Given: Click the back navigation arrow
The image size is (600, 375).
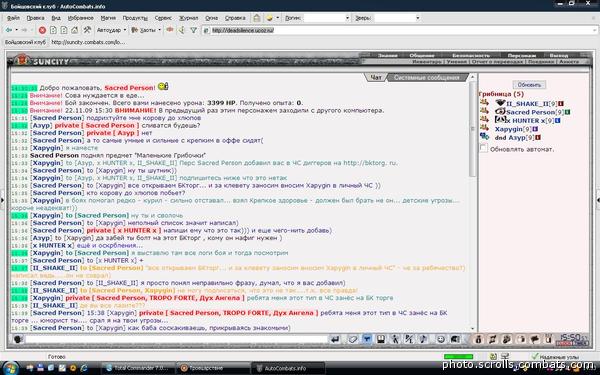Looking at the screenshot, I should (8, 30).
